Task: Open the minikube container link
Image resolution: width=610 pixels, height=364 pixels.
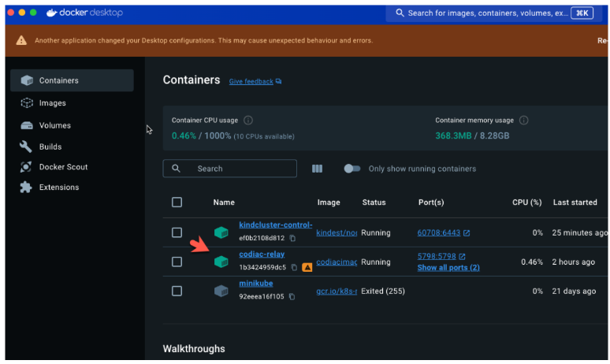Action: pos(256,283)
